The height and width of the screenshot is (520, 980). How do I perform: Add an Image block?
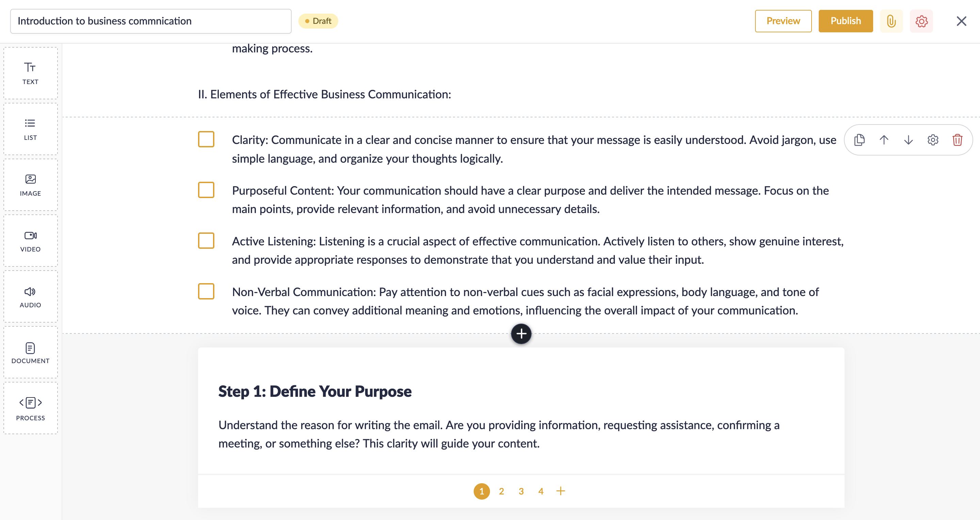(x=30, y=185)
